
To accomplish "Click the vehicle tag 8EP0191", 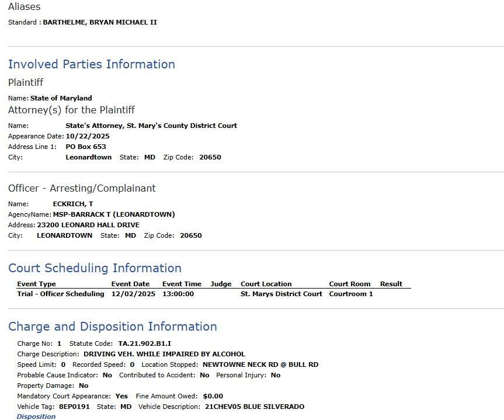I will (x=74, y=407).
